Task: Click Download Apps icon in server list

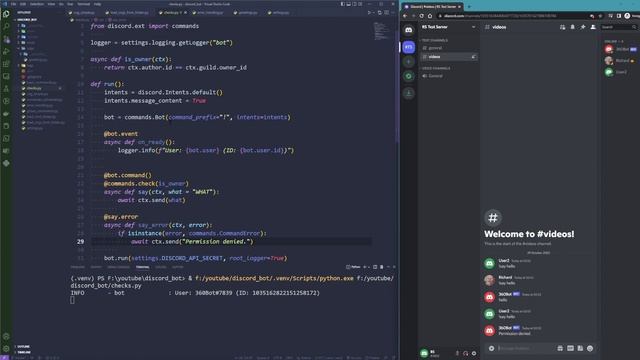Action: (x=409, y=93)
